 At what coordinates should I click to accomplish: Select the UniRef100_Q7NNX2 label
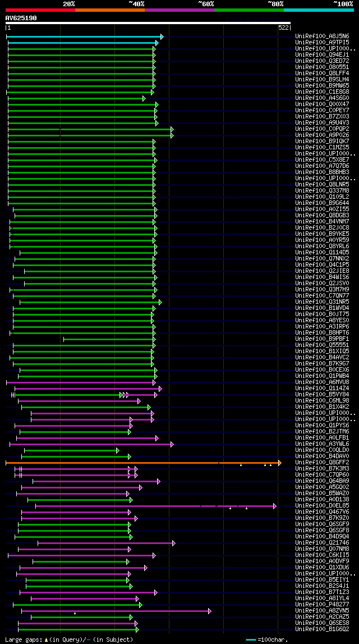click(322, 258)
